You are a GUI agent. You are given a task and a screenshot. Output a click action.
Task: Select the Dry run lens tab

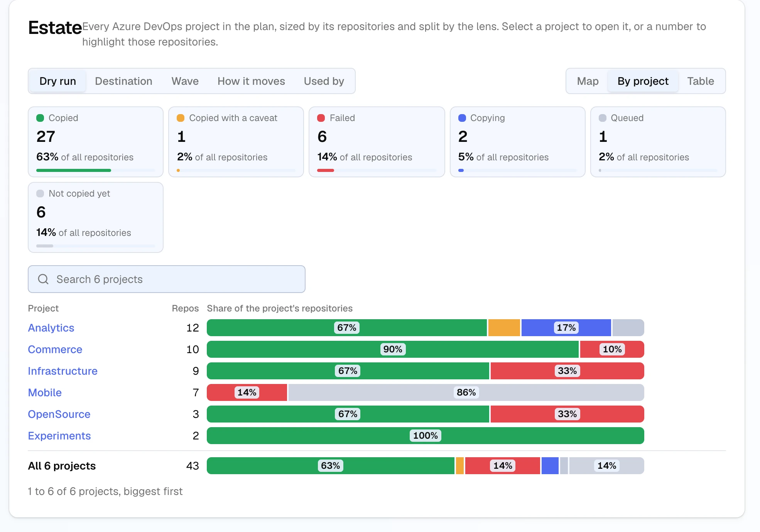[58, 81]
